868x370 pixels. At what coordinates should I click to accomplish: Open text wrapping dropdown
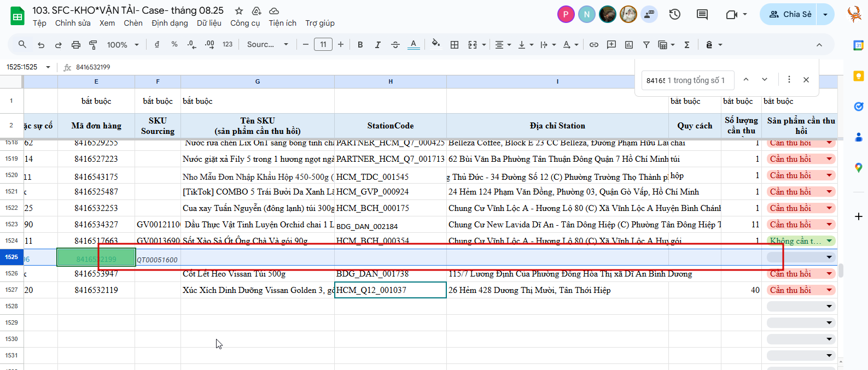tap(548, 45)
